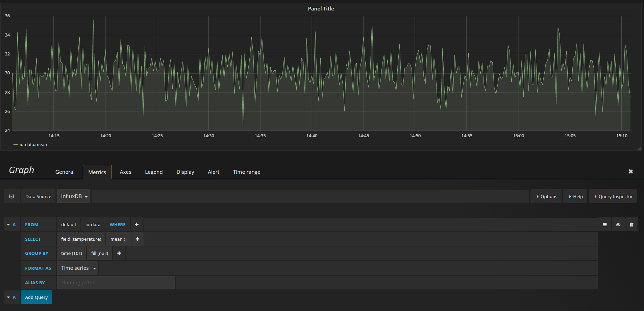Expand the Query Inspector section

[x=613, y=196]
